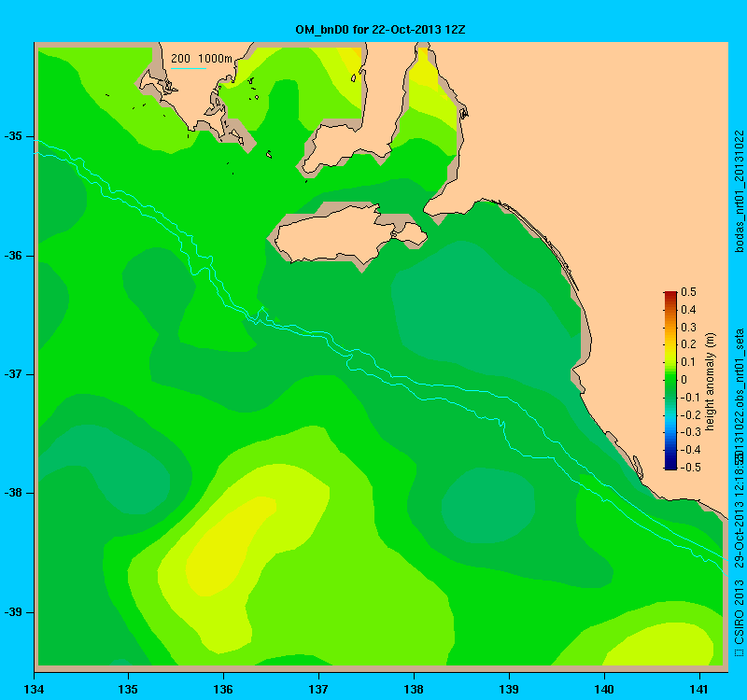Click the -0.3 colorbar tick label
Viewport: 747px width, 700px height.
tap(689, 432)
